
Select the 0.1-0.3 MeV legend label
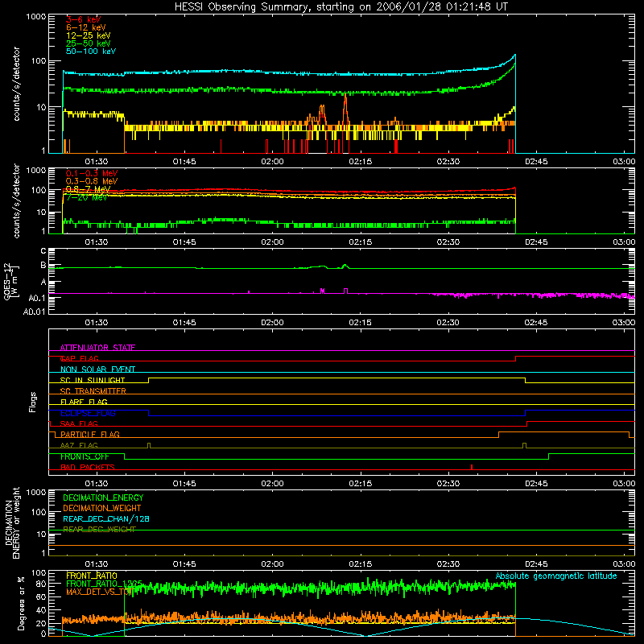92,173
